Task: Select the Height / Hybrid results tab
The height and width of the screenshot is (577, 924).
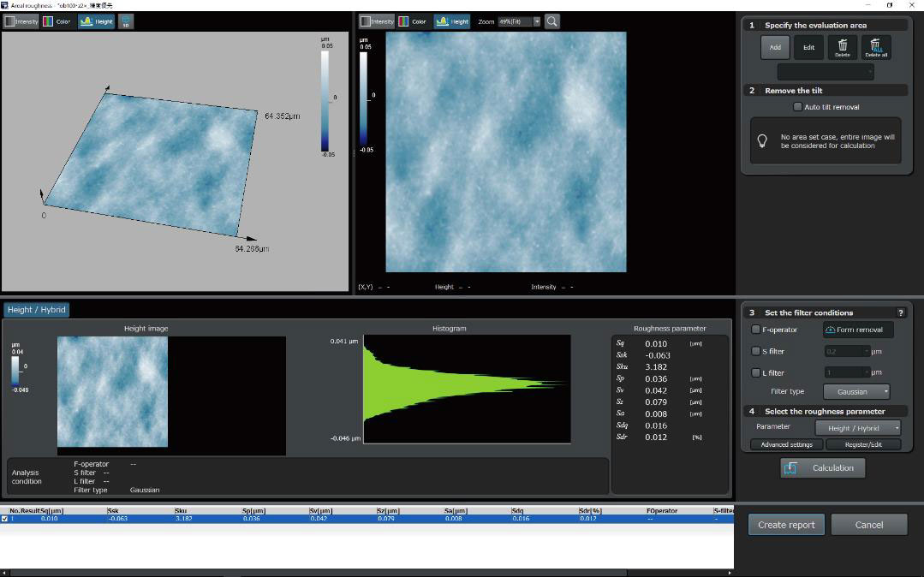Action: click(x=36, y=310)
